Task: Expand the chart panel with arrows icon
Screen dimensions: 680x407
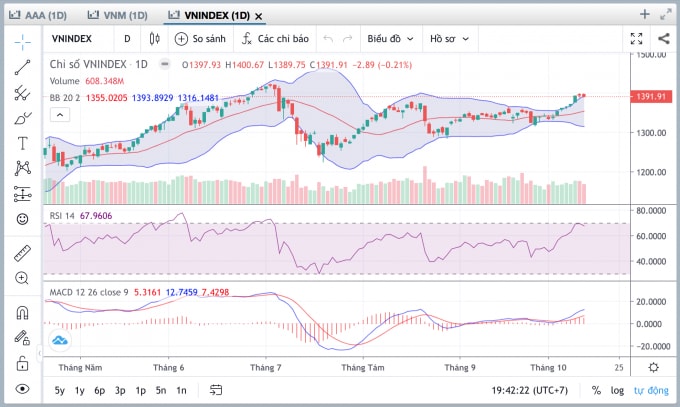Action: 666,14
